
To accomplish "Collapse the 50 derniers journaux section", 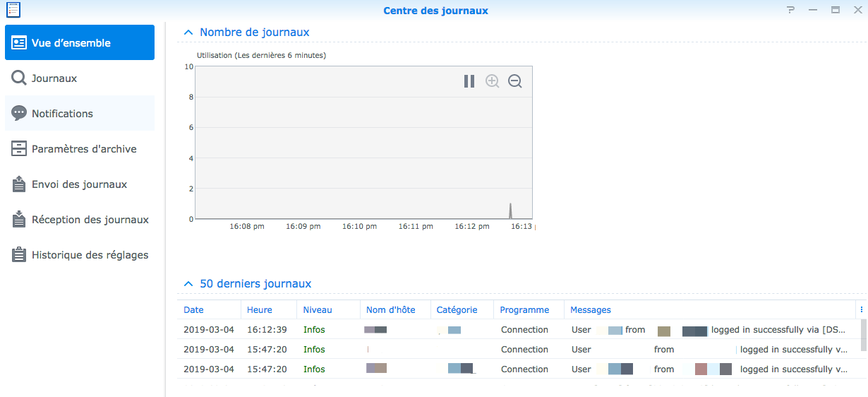I will 188,284.
